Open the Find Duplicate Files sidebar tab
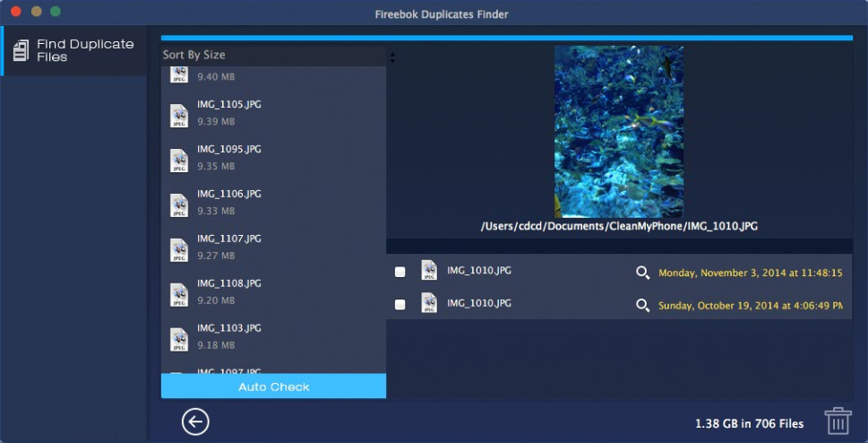The height and width of the screenshot is (443, 868). [73, 50]
